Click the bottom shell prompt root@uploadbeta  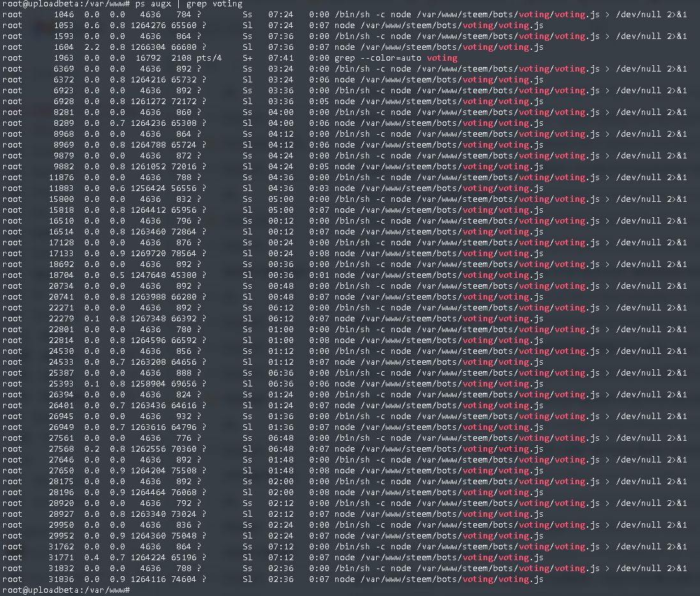point(66,590)
